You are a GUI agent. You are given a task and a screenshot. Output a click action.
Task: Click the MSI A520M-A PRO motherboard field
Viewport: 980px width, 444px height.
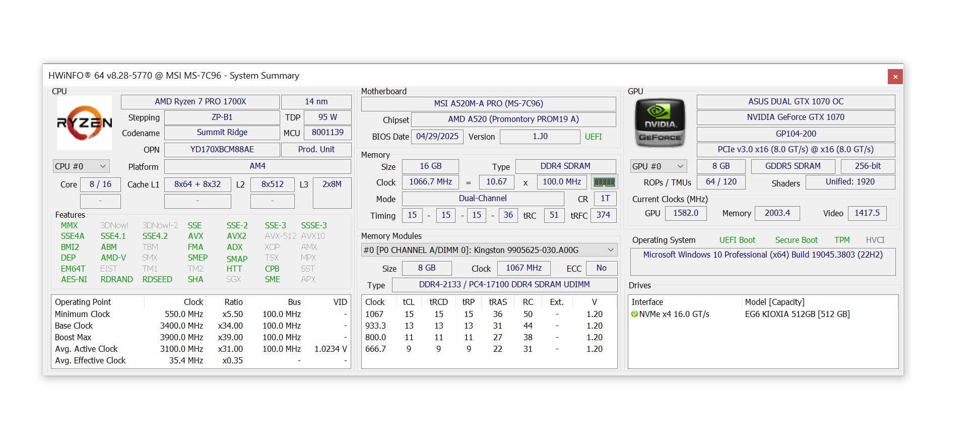(x=488, y=104)
